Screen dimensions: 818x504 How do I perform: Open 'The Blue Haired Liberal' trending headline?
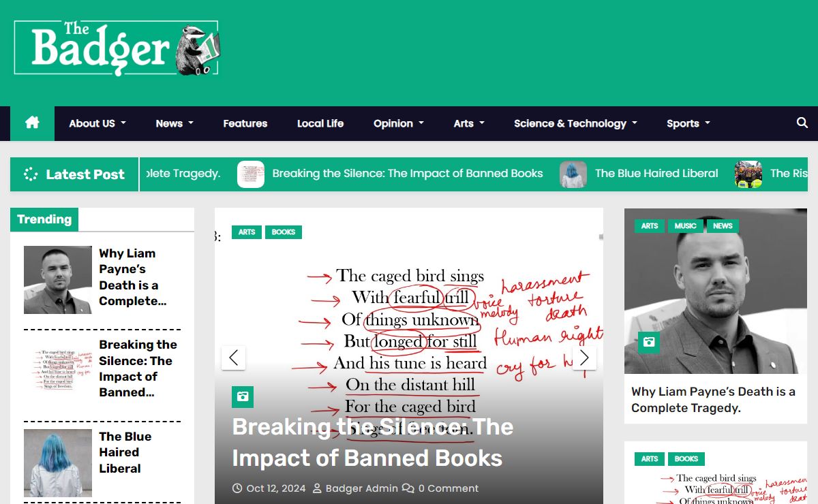coord(125,452)
